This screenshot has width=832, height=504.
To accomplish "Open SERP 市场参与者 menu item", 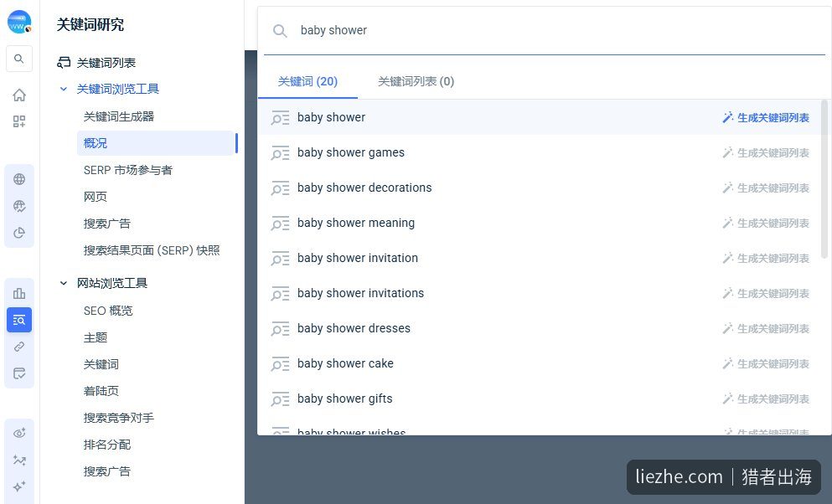I will point(128,170).
